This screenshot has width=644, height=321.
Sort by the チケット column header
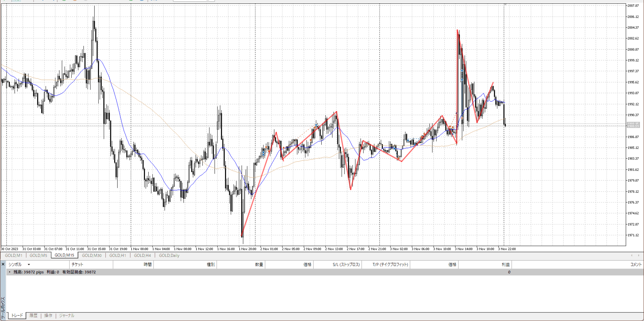coord(77,265)
